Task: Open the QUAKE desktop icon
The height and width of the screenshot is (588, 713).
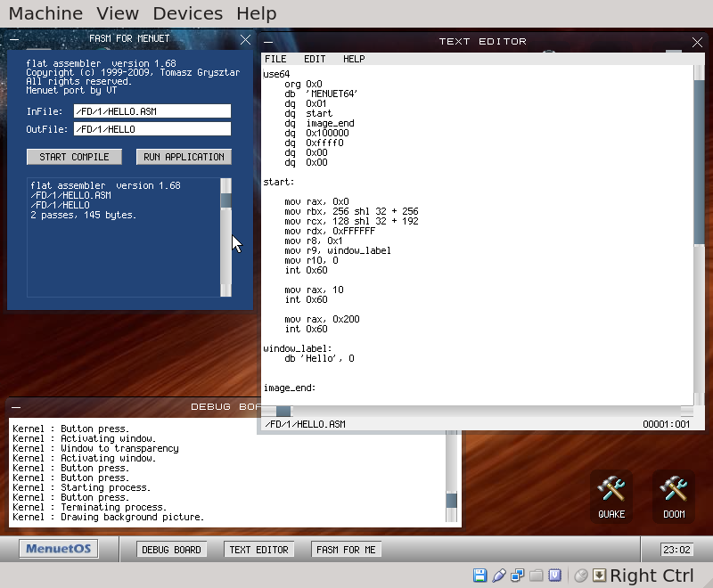Action: pos(611,496)
